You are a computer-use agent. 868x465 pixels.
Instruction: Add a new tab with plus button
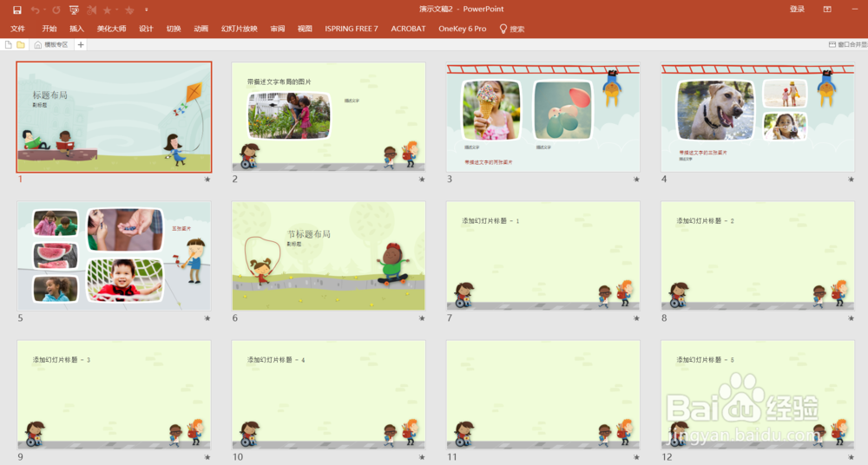coord(81,44)
